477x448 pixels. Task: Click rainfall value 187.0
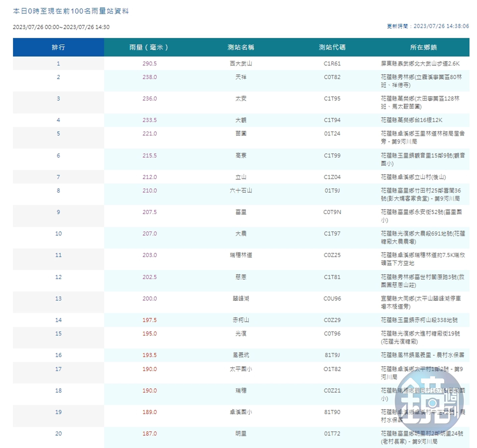(149, 434)
